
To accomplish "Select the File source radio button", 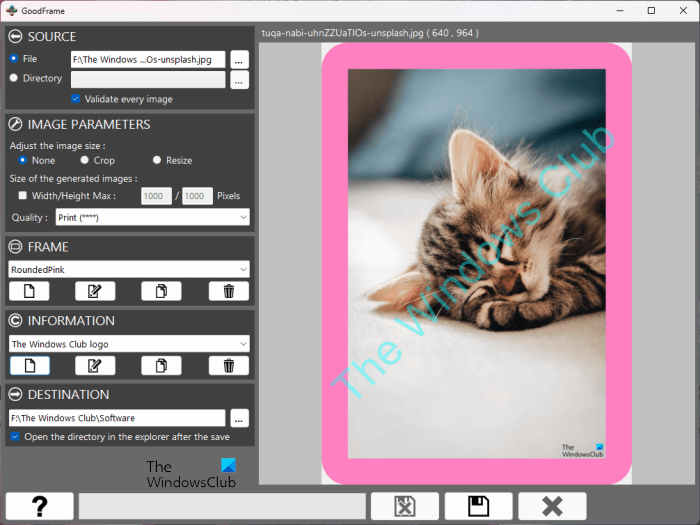I will point(13,58).
